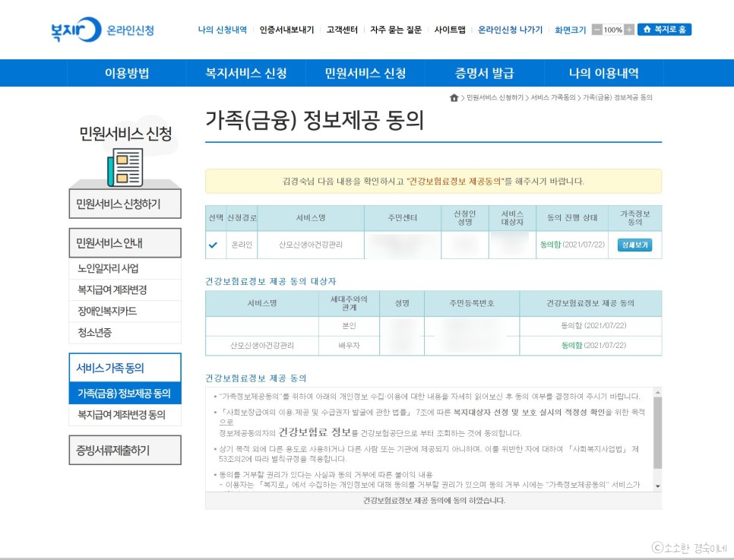Screen dimensions: 734x560
Task: Click 산모신생아건강관리 service name in first table
Action: click(x=311, y=245)
